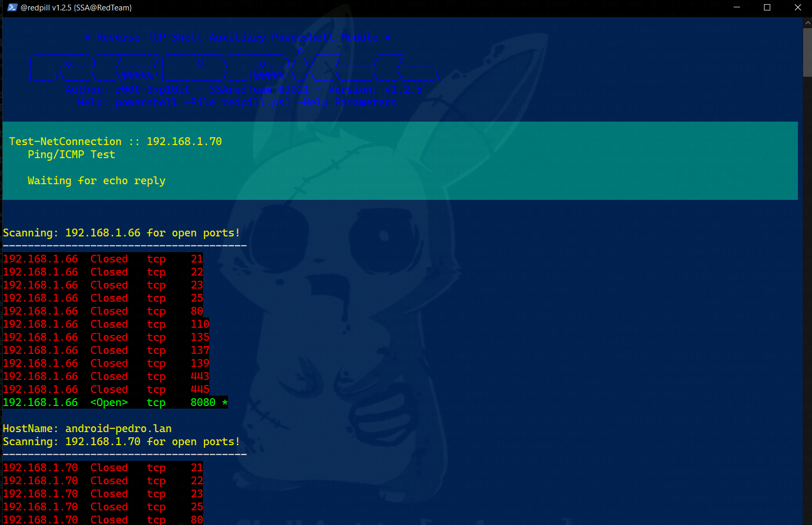Screen dimensions: 812x525
Task: Click the 192.168.1.66 port 443 row
Action: (x=106, y=376)
